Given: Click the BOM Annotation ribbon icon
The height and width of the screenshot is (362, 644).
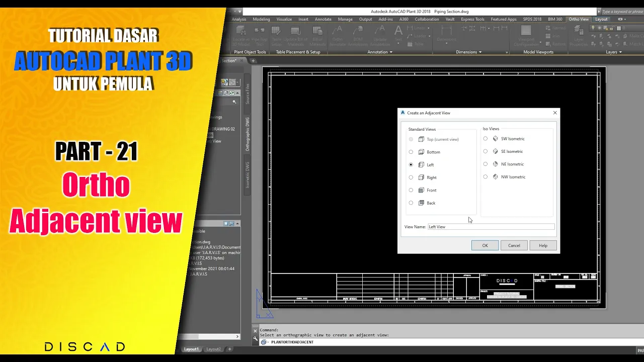Looking at the screenshot, I should [358, 30].
